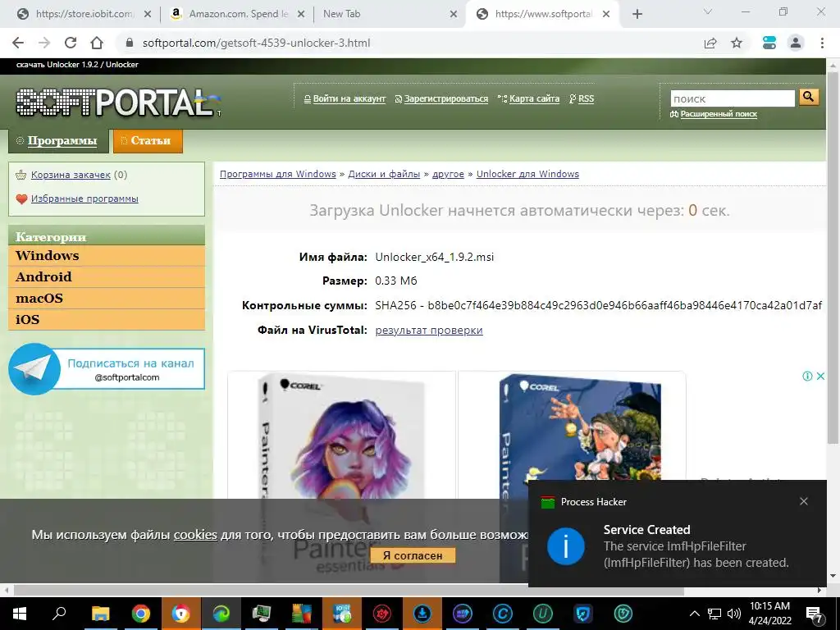
Task: Open Microsoft Edge from taskbar
Action: pyautogui.click(x=221, y=614)
